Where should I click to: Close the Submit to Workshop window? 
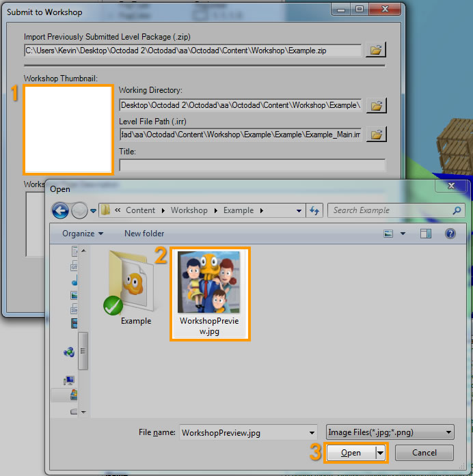coord(385,10)
